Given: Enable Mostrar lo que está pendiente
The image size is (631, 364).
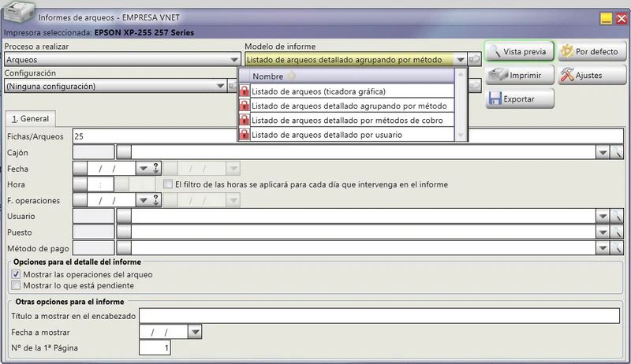Looking at the screenshot, I should 16,286.
